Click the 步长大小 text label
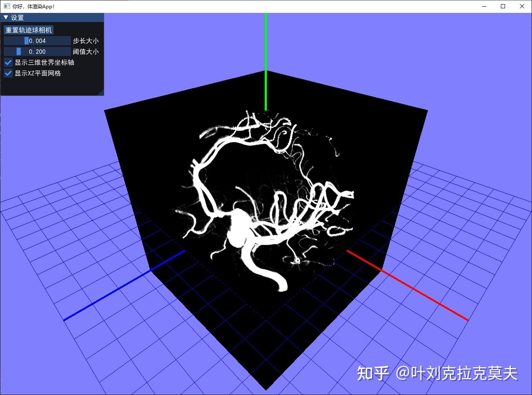The image size is (532, 395). click(87, 40)
